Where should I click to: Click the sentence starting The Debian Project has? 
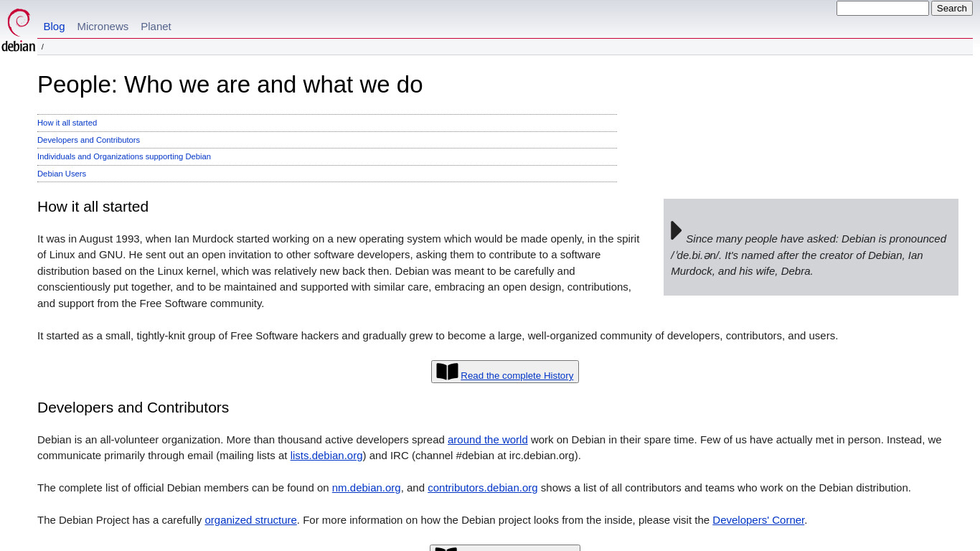(x=423, y=520)
